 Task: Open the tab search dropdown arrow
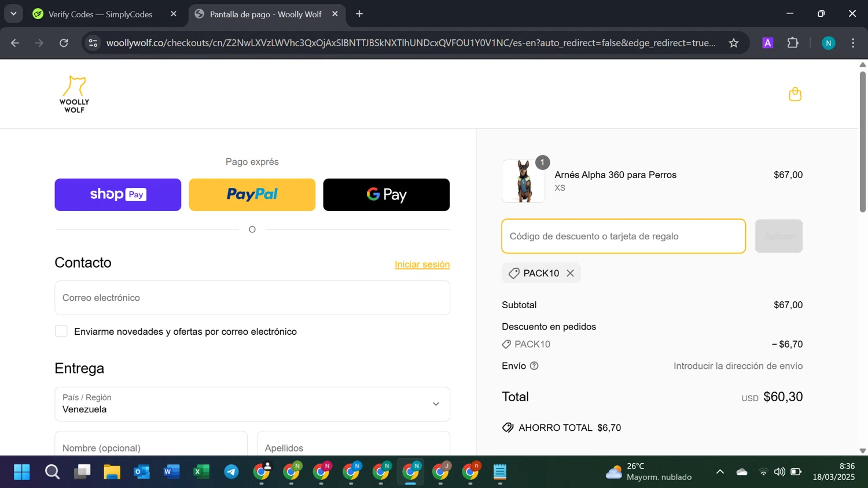click(x=13, y=14)
